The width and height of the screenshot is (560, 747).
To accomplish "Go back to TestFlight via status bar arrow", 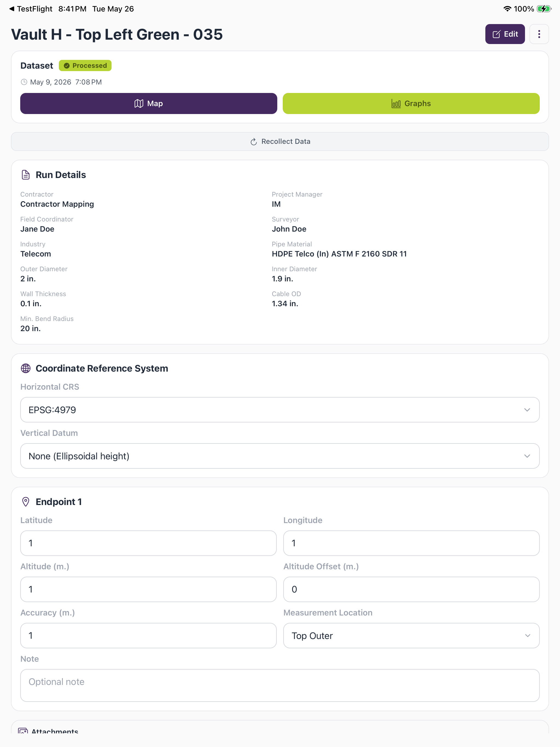I will pyautogui.click(x=12, y=9).
